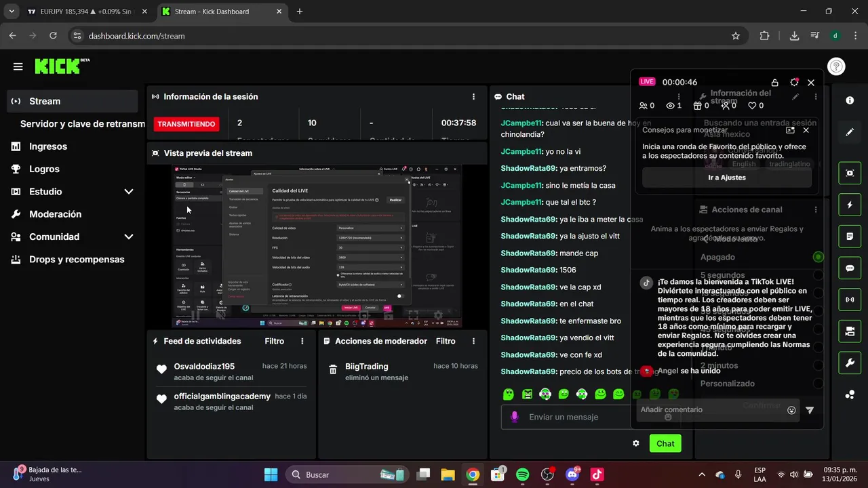This screenshot has height=488, width=868.
Task: Open TikTok overlay settings gear
Action: click(x=794, y=82)
